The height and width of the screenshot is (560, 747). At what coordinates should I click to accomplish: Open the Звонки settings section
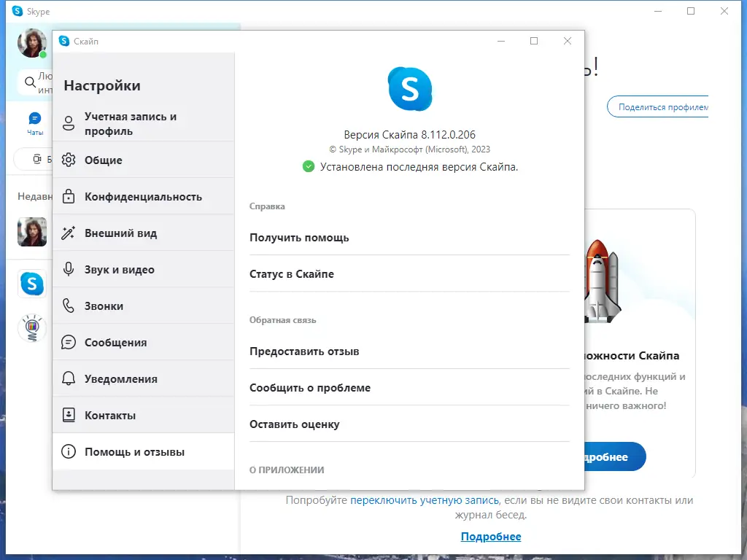tap(144, 306)
